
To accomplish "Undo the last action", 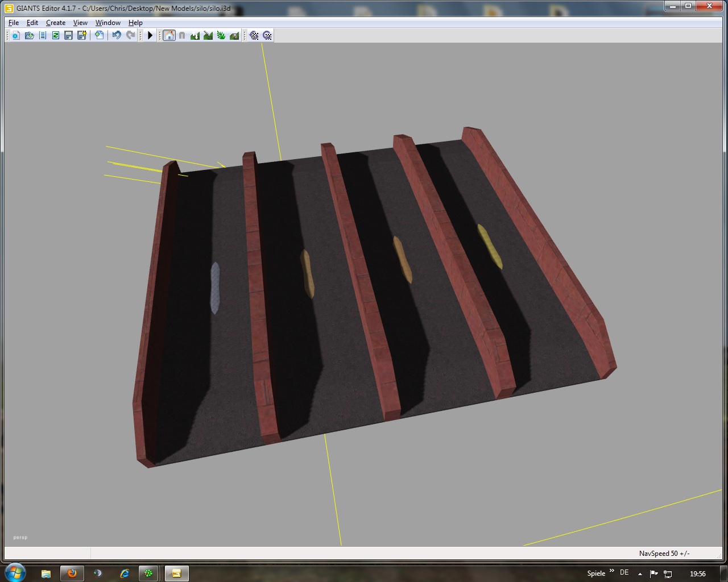I will click(x=117, y=35).
